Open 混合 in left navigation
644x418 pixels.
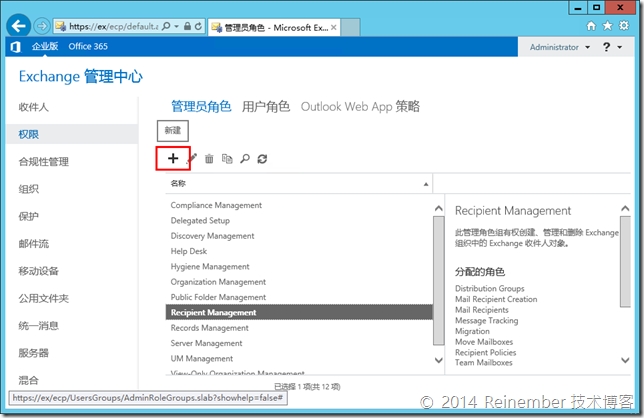[29, 380]
